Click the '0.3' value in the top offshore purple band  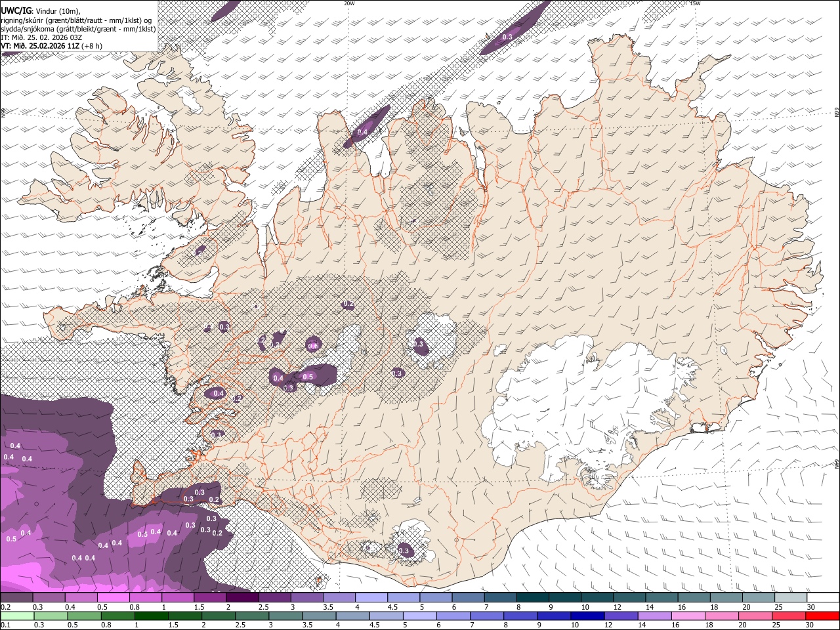click(x=507, y=37)
